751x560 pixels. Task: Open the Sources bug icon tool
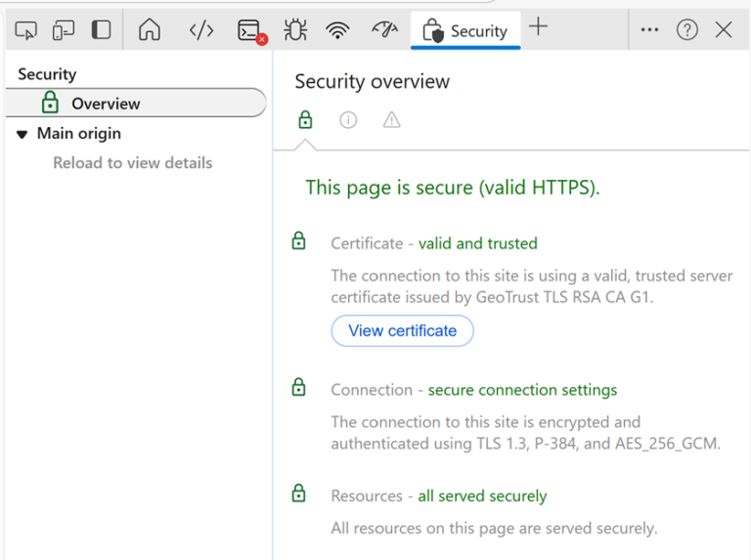[295, 30]
